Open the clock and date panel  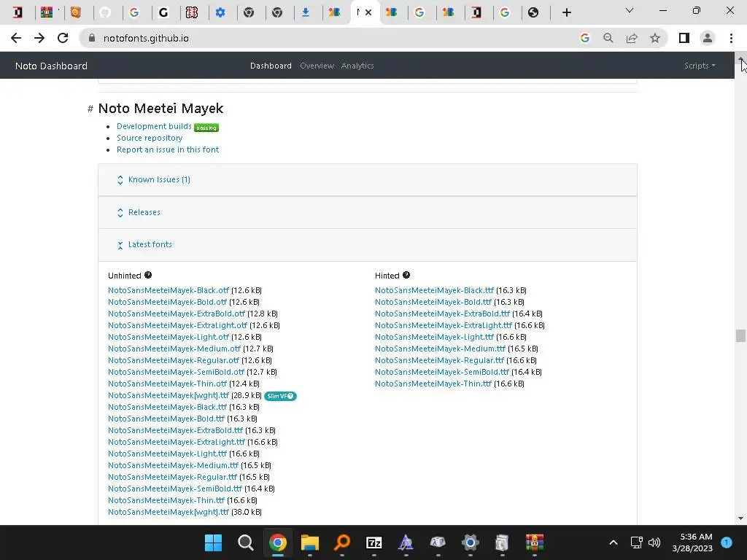tap(692, 542)
